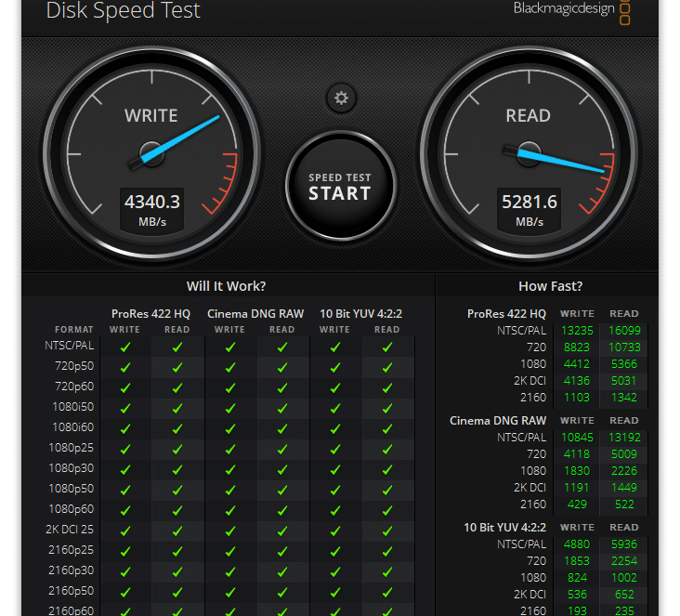The height and width of the screenshot is (616, 680).
Task: Click 10 Bit YUV READ checkmark for 2160p50
Action: [x=387, y=592]
